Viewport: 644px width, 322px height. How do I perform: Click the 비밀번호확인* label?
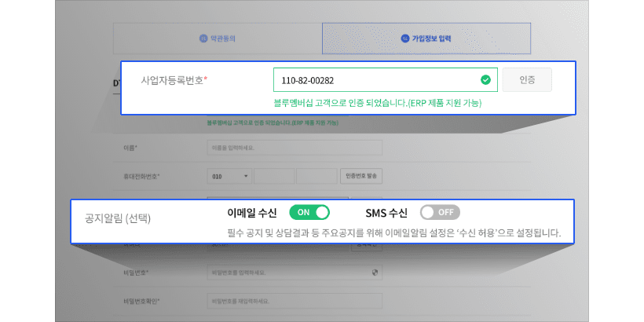coord(141,301)
